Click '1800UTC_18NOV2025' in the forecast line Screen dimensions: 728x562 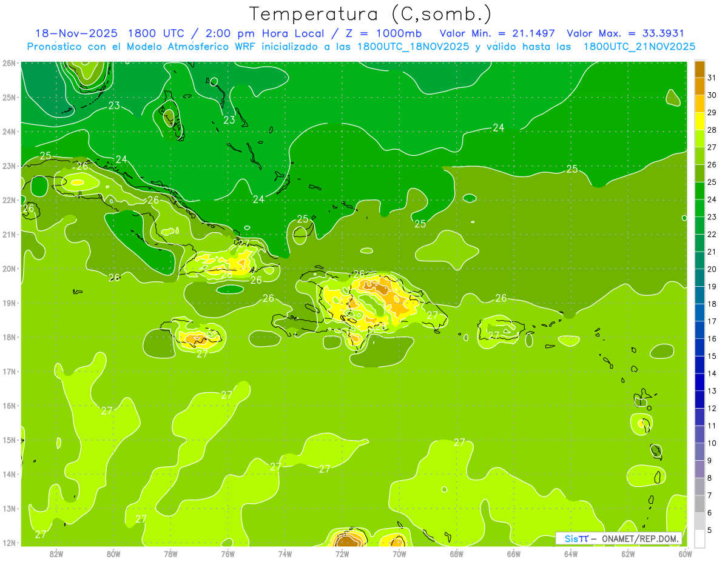413,47
